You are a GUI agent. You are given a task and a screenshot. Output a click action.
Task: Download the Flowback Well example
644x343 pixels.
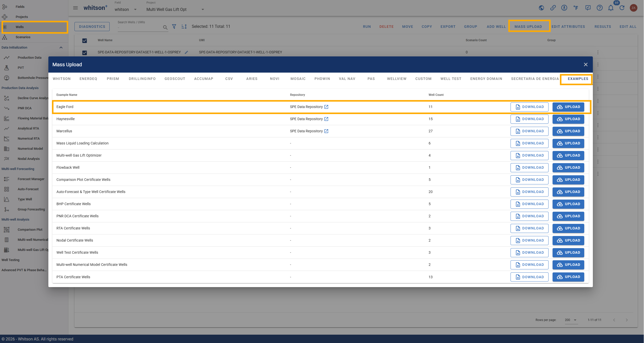[529, 168]
